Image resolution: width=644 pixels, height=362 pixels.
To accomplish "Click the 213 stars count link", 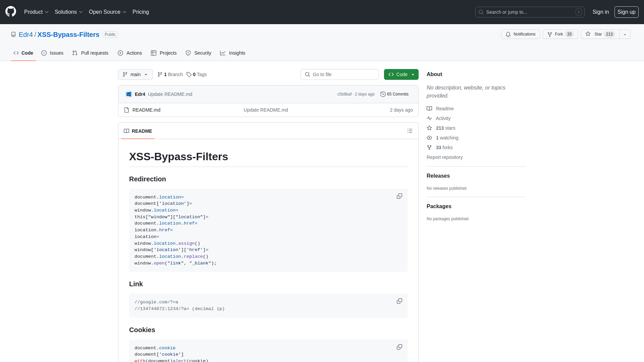I will [445, 128].
